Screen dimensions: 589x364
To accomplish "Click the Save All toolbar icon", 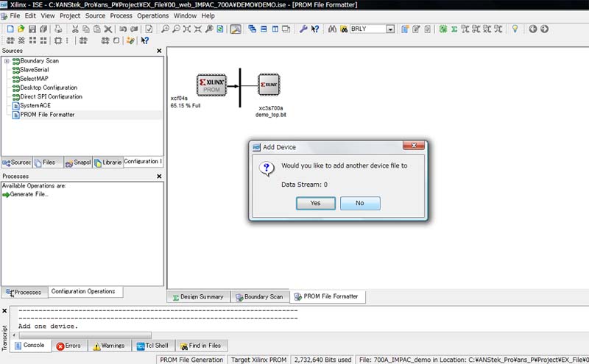I will point(43,29).
